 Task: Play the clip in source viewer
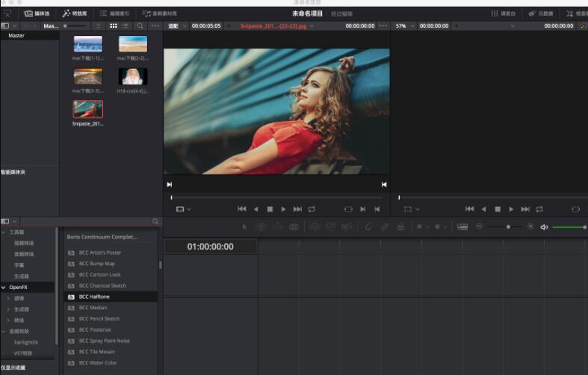pyautogui.click(x=283, y=209)
